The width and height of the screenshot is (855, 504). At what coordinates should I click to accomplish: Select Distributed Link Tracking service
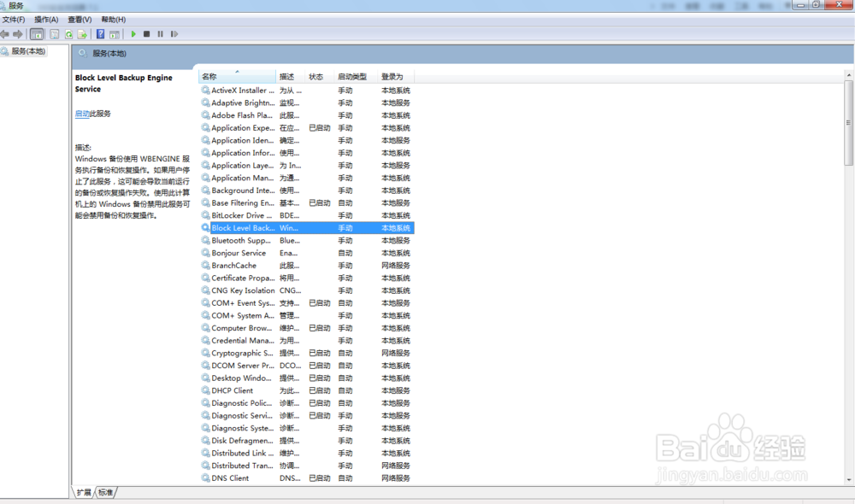(x=306, y=454)
